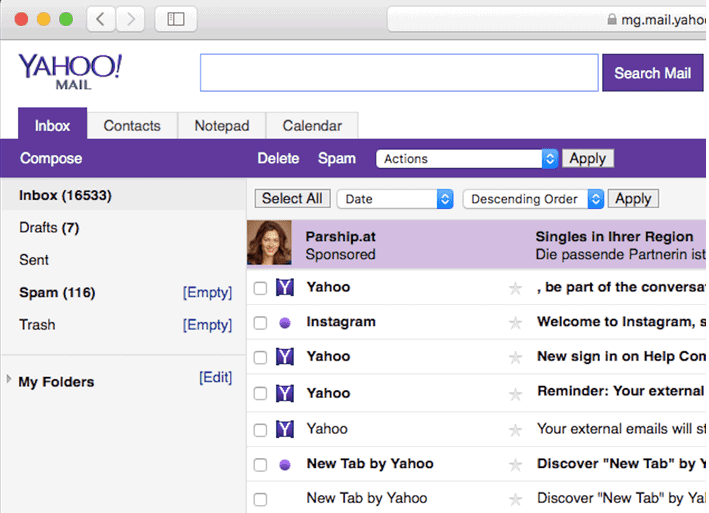Click Safari's forward arrow button
This screenshot has height=513, width=709.
[131, 19]
